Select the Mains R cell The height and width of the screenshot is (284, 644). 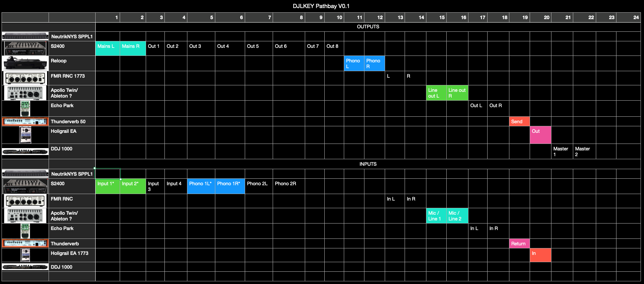(x=133, y=49)
